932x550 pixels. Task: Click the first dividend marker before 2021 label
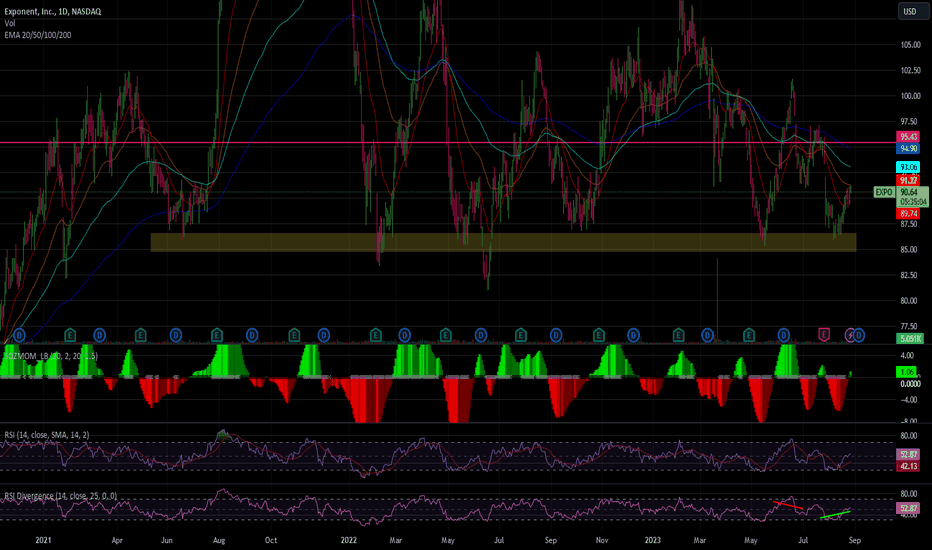(x=19, y=335)
